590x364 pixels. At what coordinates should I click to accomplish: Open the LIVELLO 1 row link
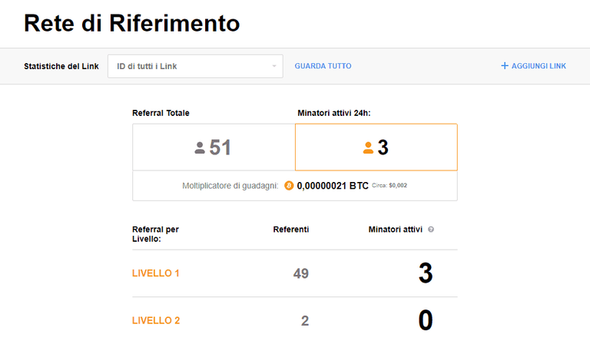(x=155, y=273)
